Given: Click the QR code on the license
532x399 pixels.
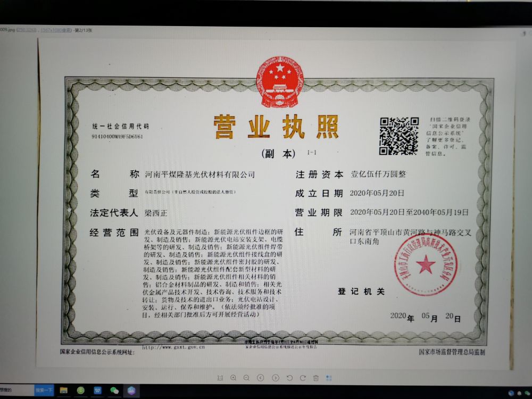Looking at the screenshot, I should [x=398, y=136].
